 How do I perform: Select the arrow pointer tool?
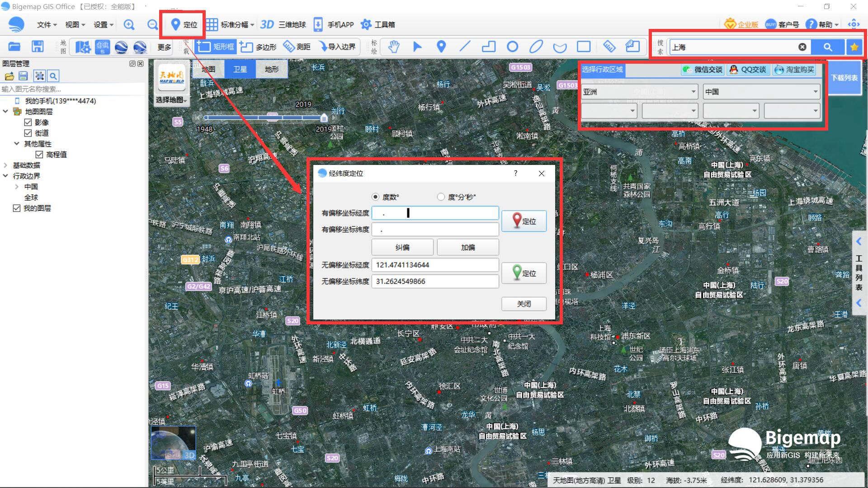(x=417, y=47)
